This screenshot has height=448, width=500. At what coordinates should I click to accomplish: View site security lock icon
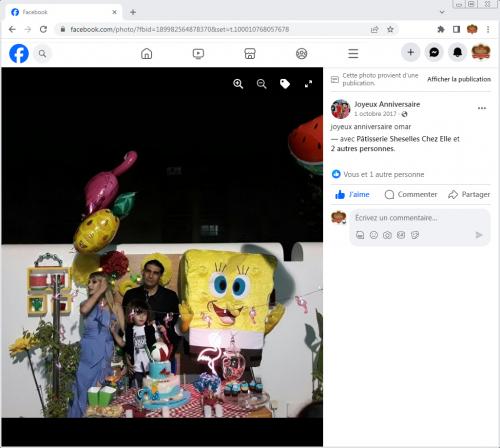[x=63, y=29]
